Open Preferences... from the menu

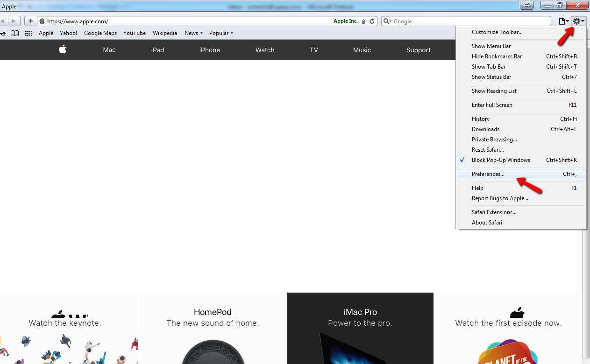(x=521, y=174)
